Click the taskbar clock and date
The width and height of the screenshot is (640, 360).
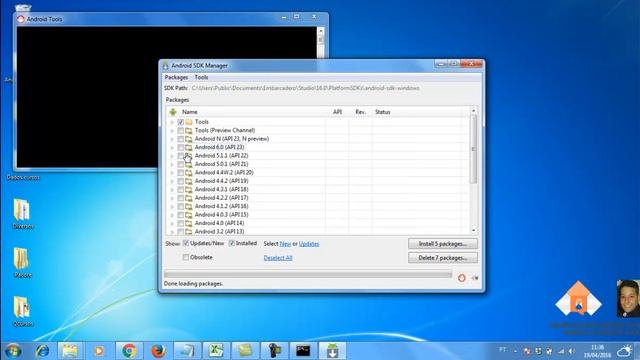pyautogui.click(x=597, y=351)
